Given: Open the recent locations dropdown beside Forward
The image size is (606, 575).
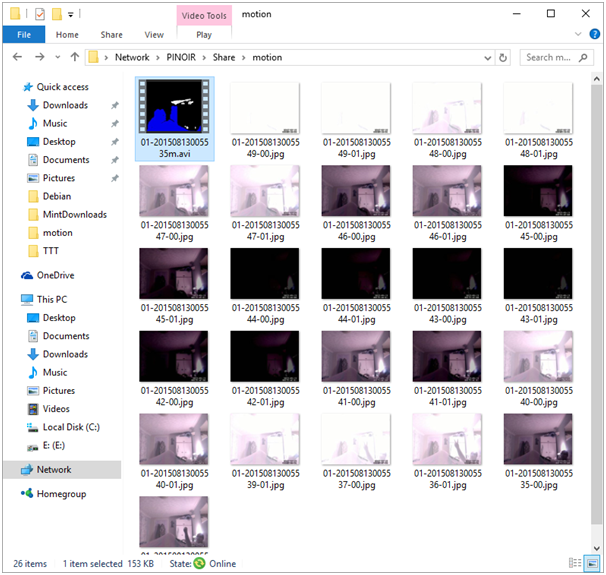Looking at the screenshot, I should (x=58, y=58).
